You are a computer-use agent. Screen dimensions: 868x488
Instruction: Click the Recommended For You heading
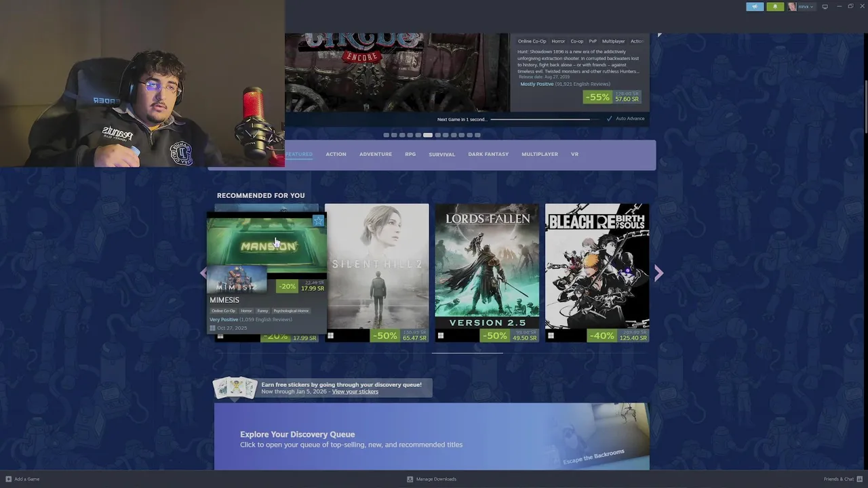coord(261,196)
